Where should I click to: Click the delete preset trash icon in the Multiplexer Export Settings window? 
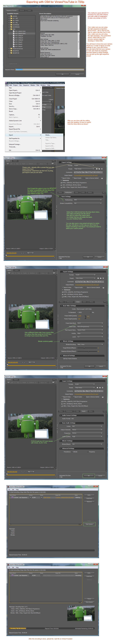click(x=102, y=169)
